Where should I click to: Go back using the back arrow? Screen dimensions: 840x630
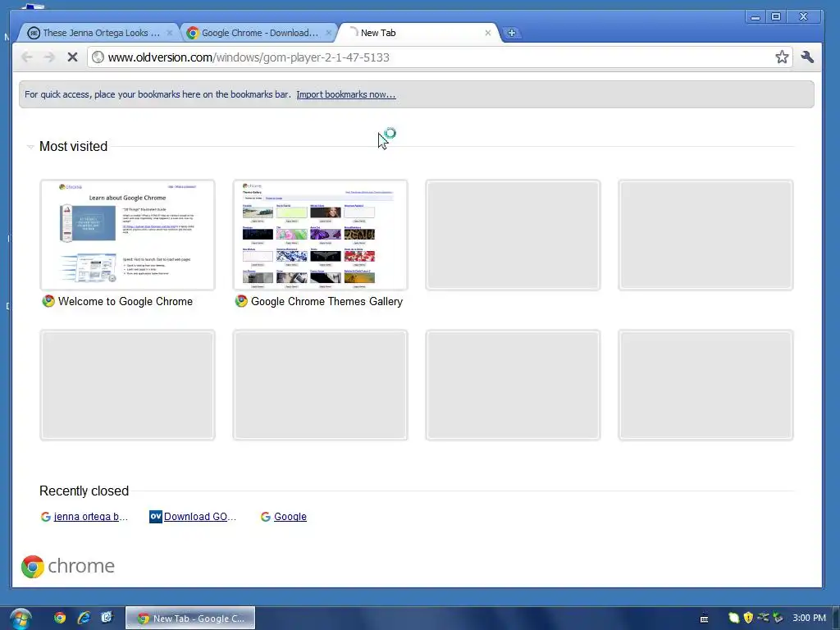27,57
